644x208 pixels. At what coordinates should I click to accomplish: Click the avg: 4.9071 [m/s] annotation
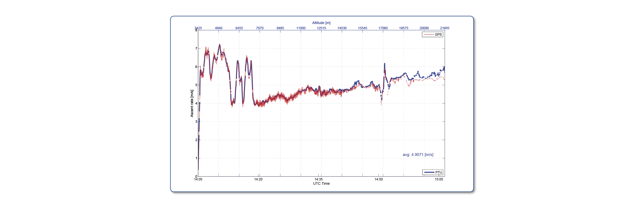pos(418,155)
